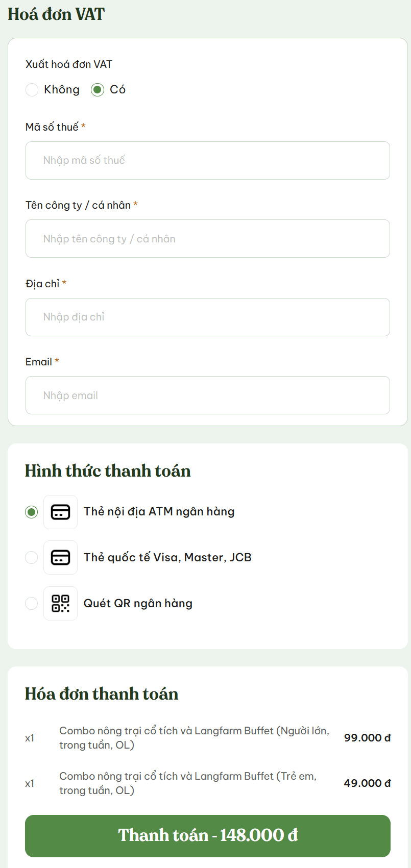Click the 'Thẻ quốc tế Visa, Master, JCB' label
The width and height of the screenshot is (411, 868).
(x=167, y=557)
